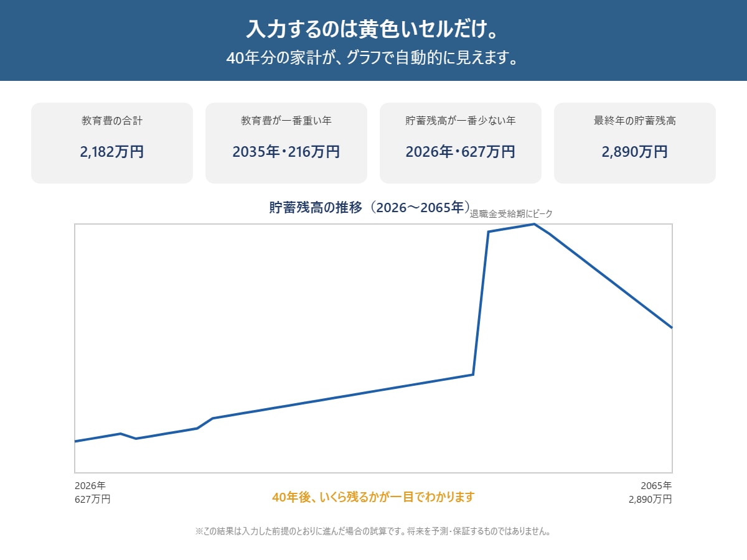Click the headline 入力するのは黄色いセルだけ。
The image size is (747, 560).
(373, 29)
